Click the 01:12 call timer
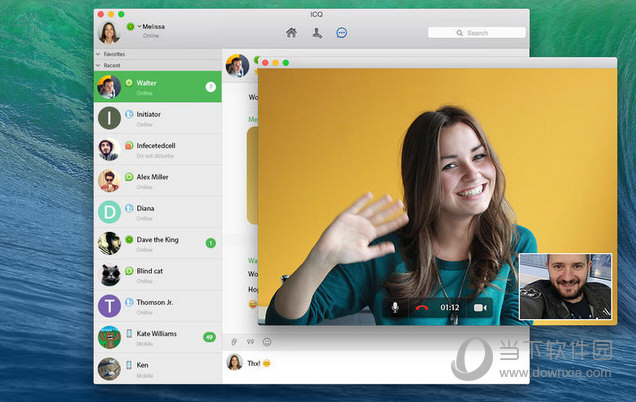 click(x=450, y=307)
